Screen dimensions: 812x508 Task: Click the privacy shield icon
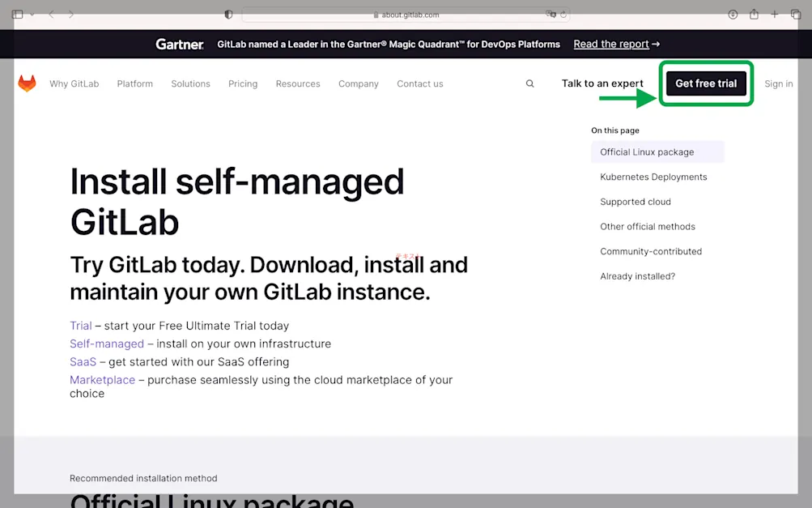pyautogui.click(x=228, y=14)
